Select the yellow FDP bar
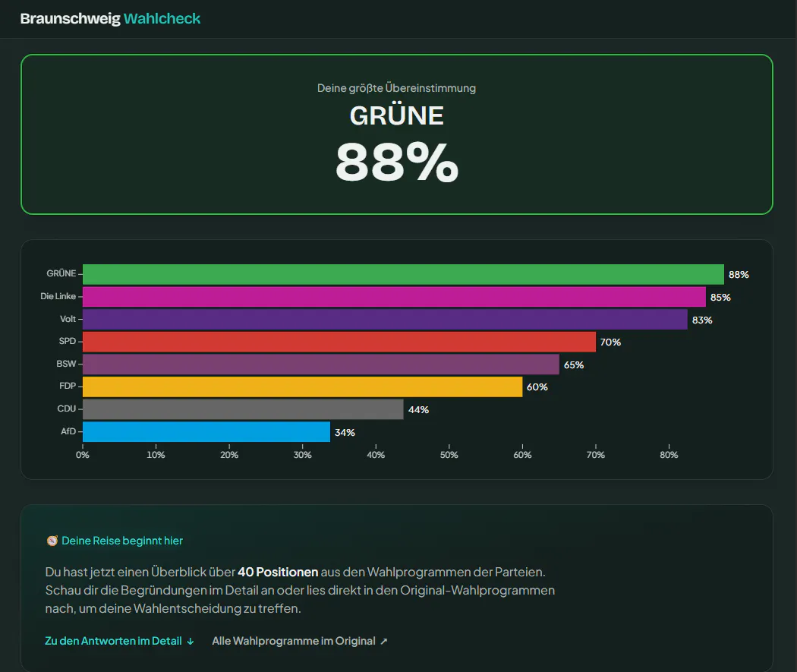This screenshot has width=797, height=672. 302,386
